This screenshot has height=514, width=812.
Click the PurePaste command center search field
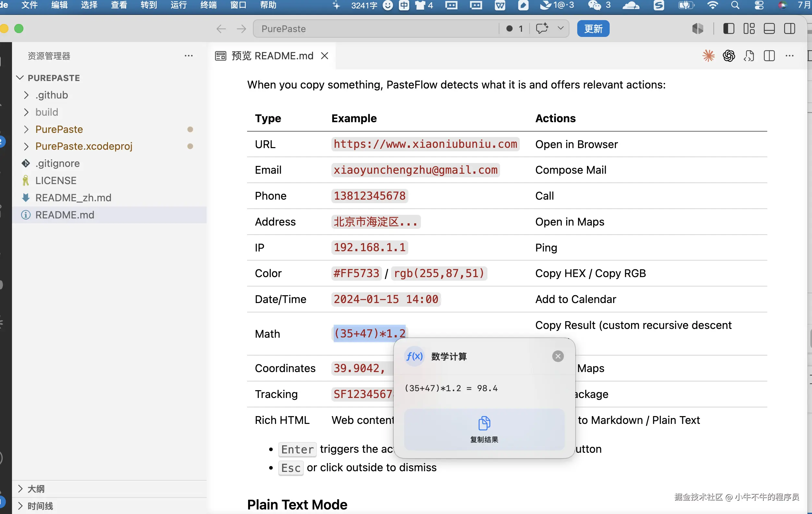376,29
